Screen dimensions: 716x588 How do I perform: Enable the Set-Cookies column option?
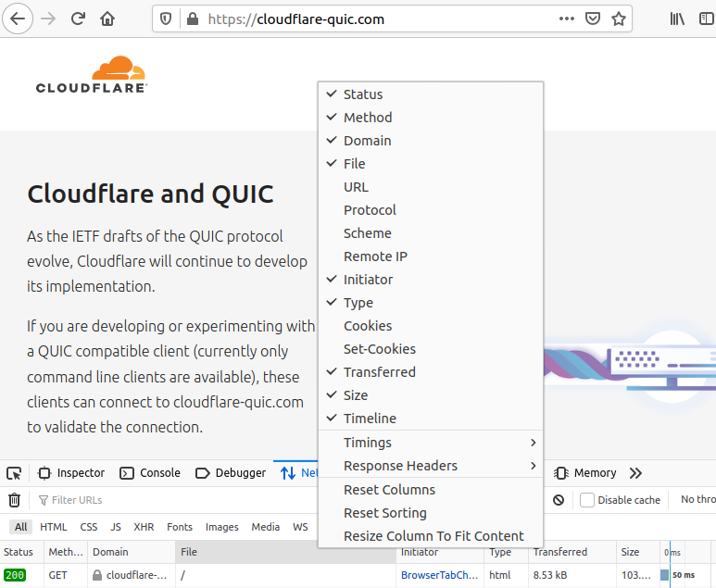coord(431,349)
